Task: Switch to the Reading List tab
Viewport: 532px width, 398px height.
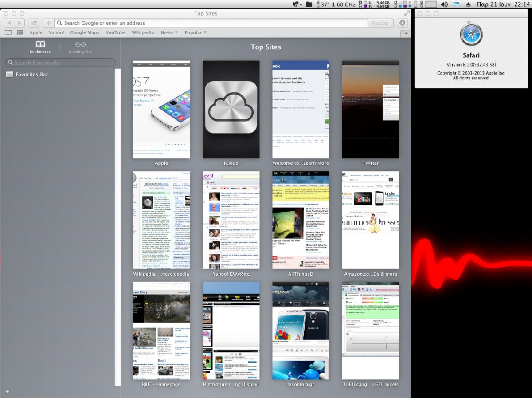Action: [x=80, y=47]
